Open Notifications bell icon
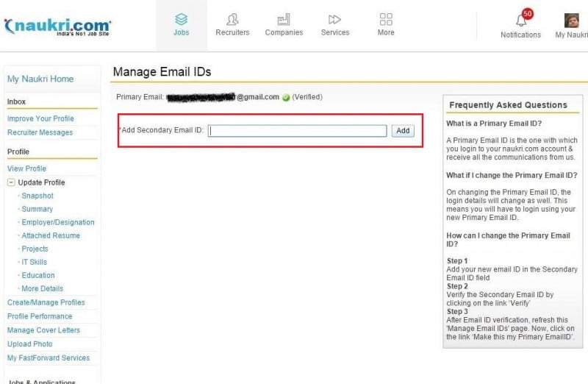 tap(520, 20)
